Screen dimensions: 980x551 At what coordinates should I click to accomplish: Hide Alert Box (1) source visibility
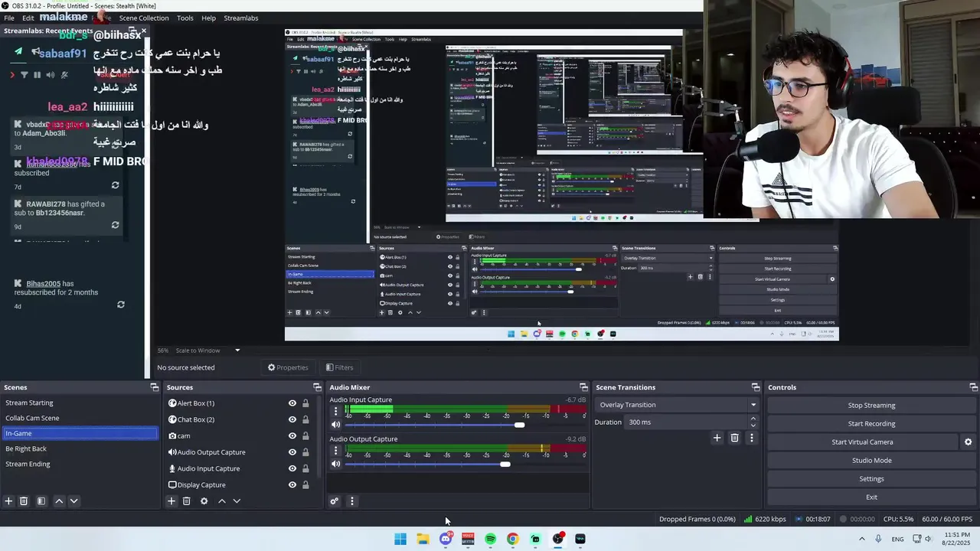(x=292, y=403)
